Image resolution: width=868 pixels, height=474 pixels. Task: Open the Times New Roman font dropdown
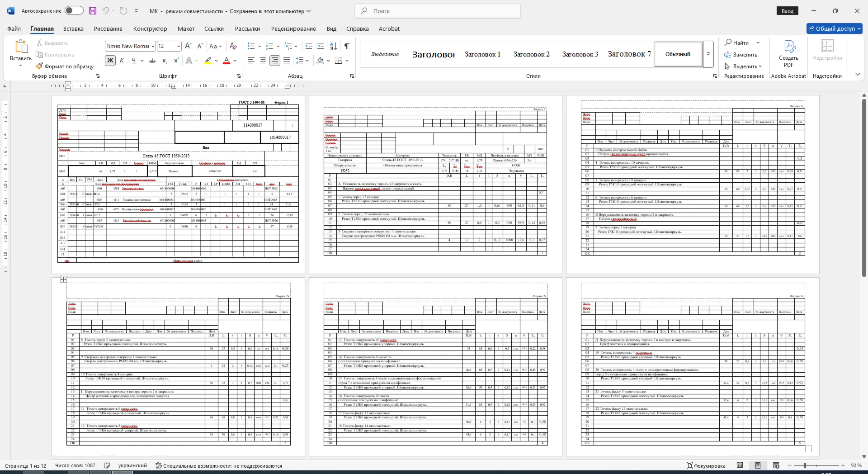(x=130, y=46)
